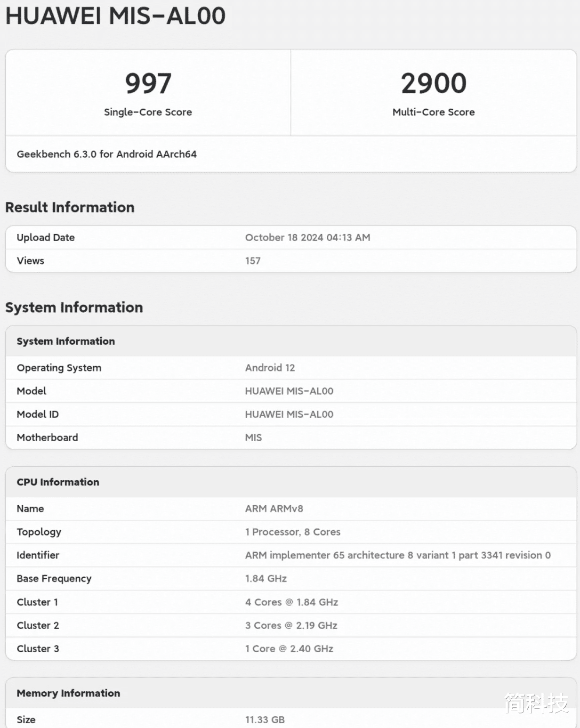This screenshot has height=728, width=580.
Task: Click the CPU Information panel header
Action: tap(57, 482)
